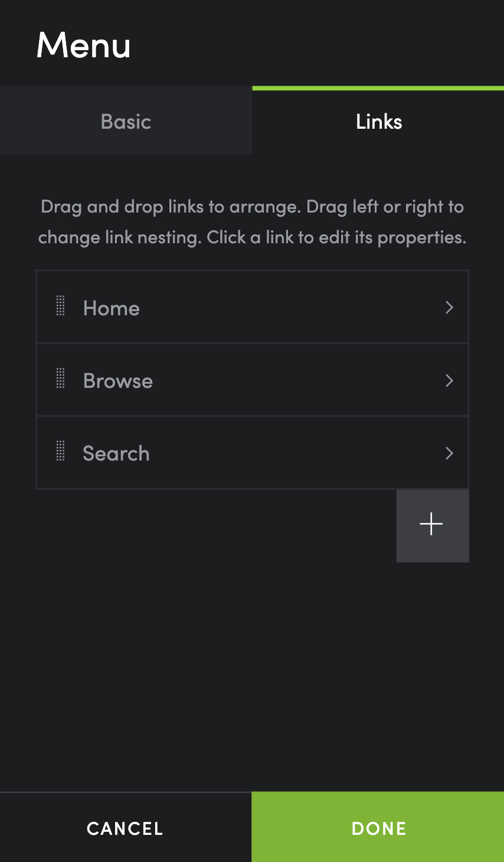Click the blank header area right of Menu

[319, 44]
